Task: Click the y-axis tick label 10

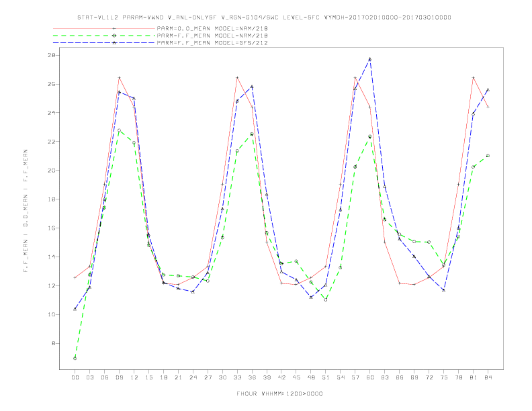Action: pos(52,314)
